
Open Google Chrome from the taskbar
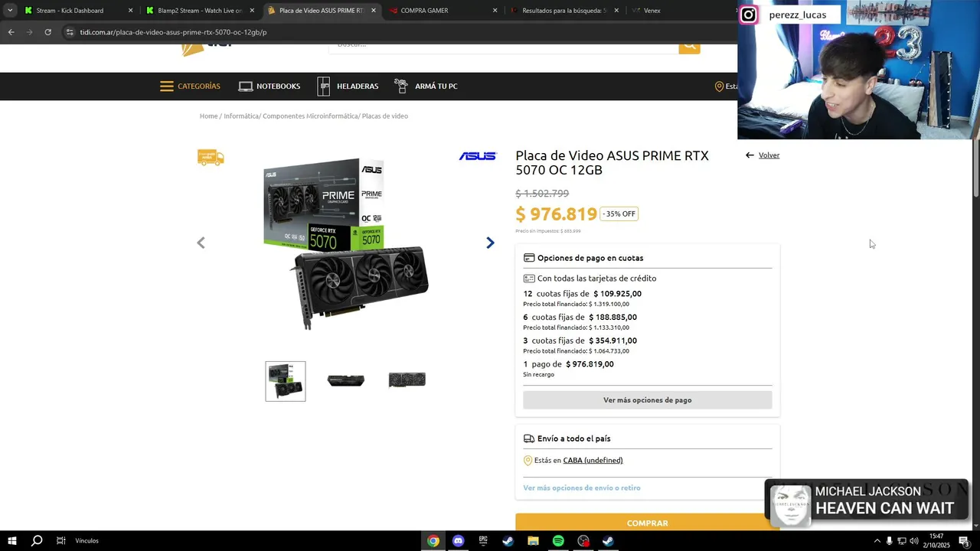[x=433, y=541]
